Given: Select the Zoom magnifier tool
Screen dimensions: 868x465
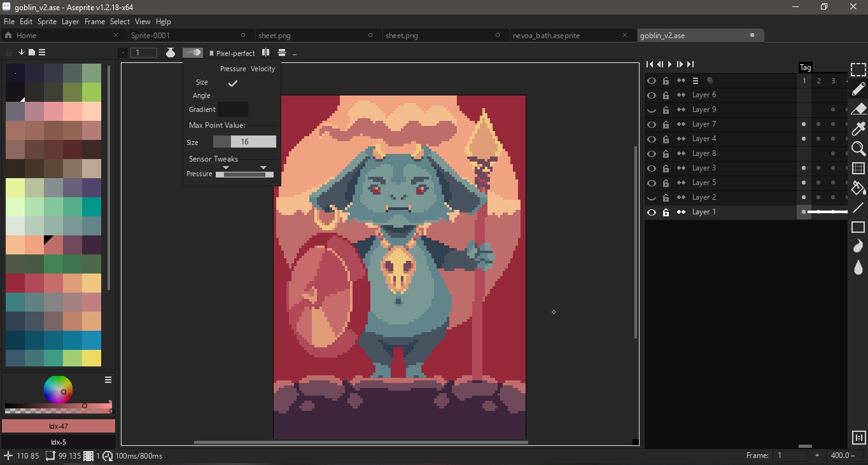Looking at the screenshot, I should click(x=858, y=149).
